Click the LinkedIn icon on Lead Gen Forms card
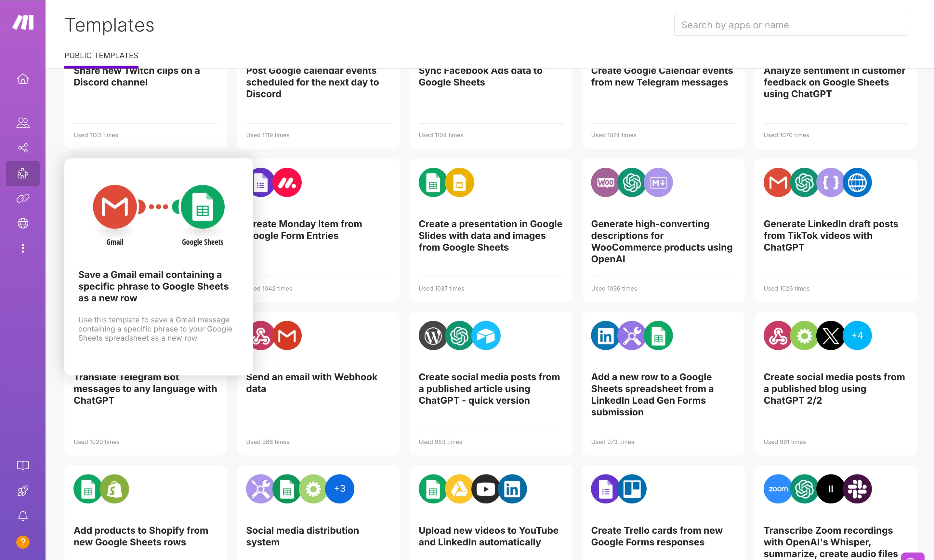 605,335
